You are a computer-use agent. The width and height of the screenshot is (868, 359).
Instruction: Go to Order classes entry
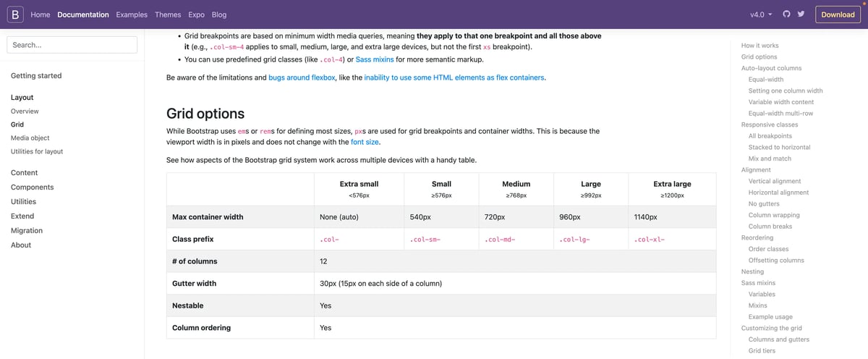pos(769,249)
